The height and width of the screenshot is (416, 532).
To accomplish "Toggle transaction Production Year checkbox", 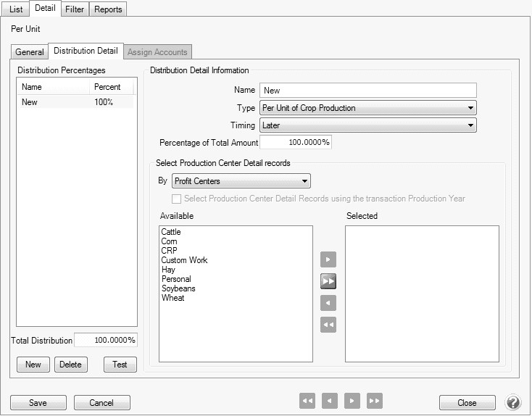I will [x=176, y=199].
